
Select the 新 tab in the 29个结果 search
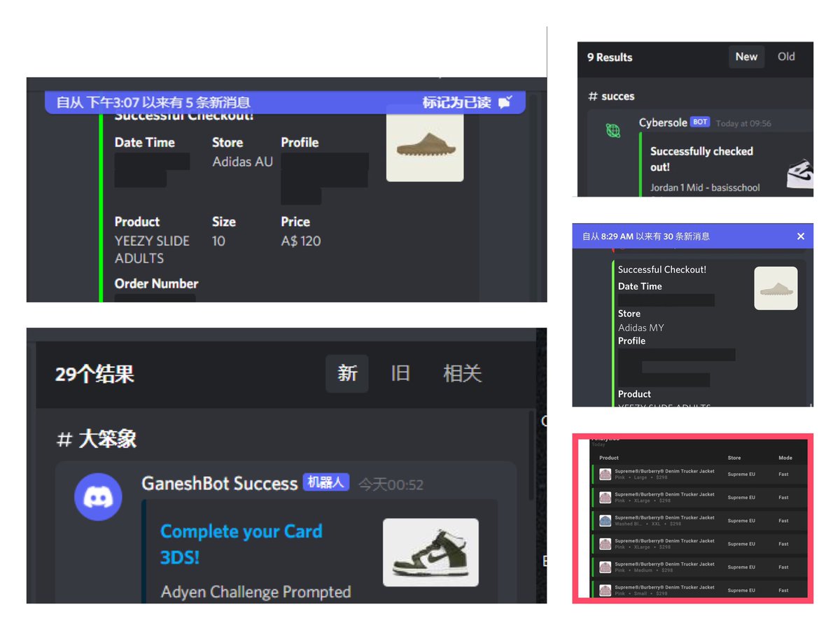point(347,373)
